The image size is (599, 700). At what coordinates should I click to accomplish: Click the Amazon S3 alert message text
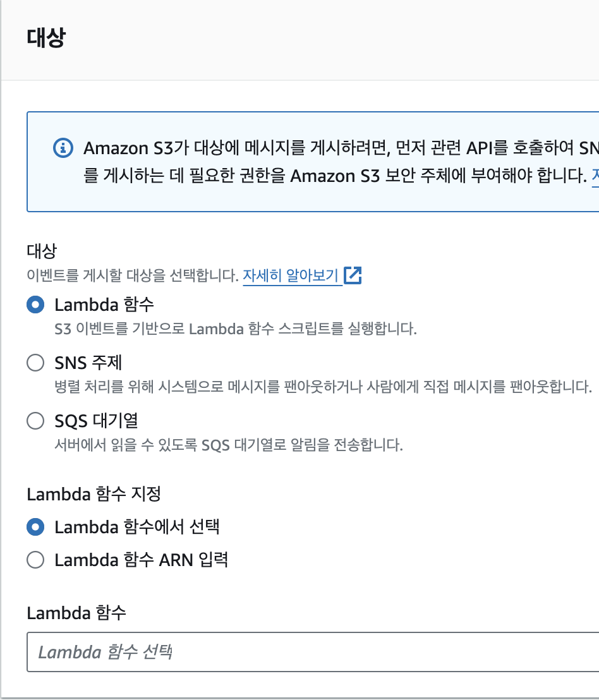(x=341, y=162)
